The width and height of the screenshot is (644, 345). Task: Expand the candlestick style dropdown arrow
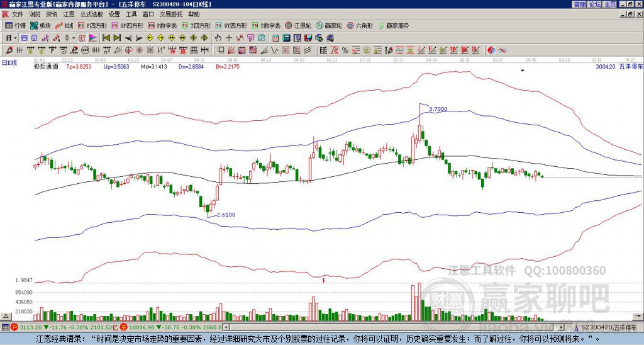(x=74, y=38)
